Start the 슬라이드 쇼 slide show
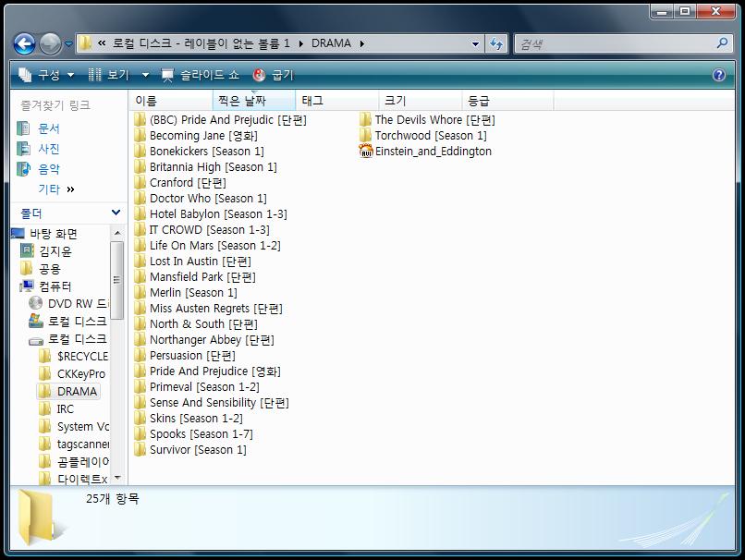The height and width of the screenshot is (560, 745). (201, 75)
